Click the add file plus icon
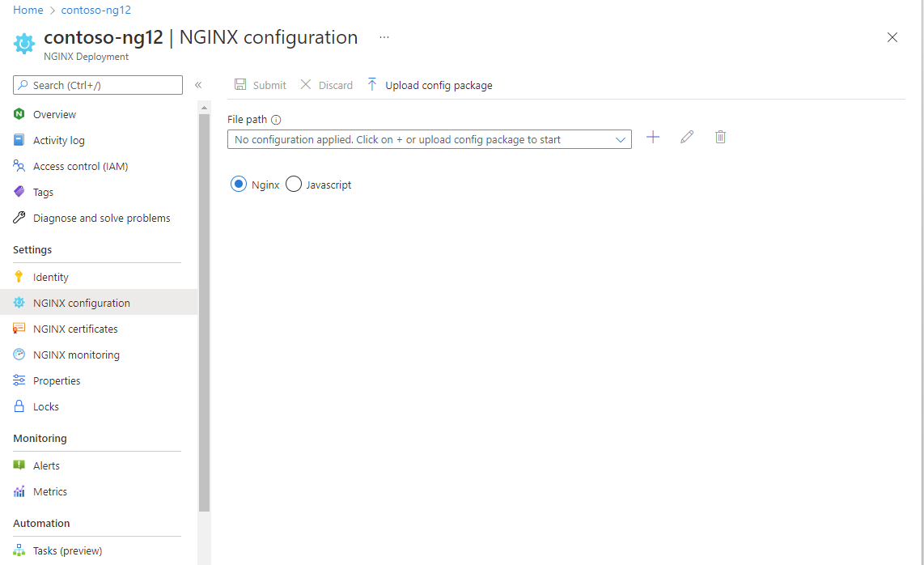The image size is (924, 565). click(653, 138)
